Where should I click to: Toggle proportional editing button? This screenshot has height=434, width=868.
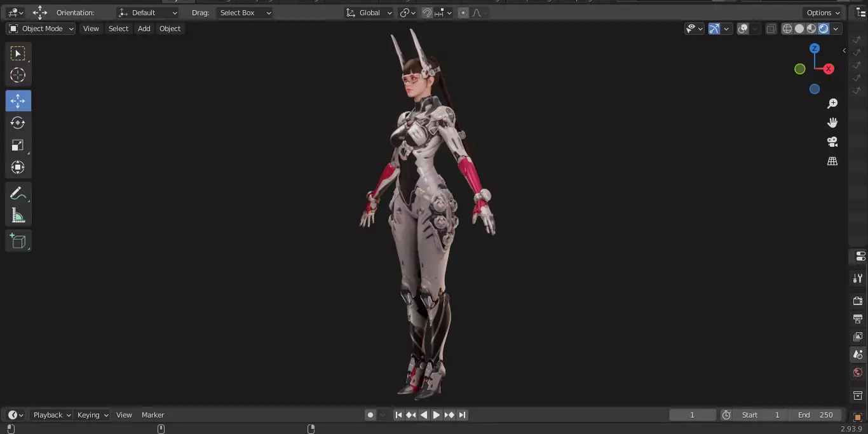pyautogui.click(x=463, y=13)
